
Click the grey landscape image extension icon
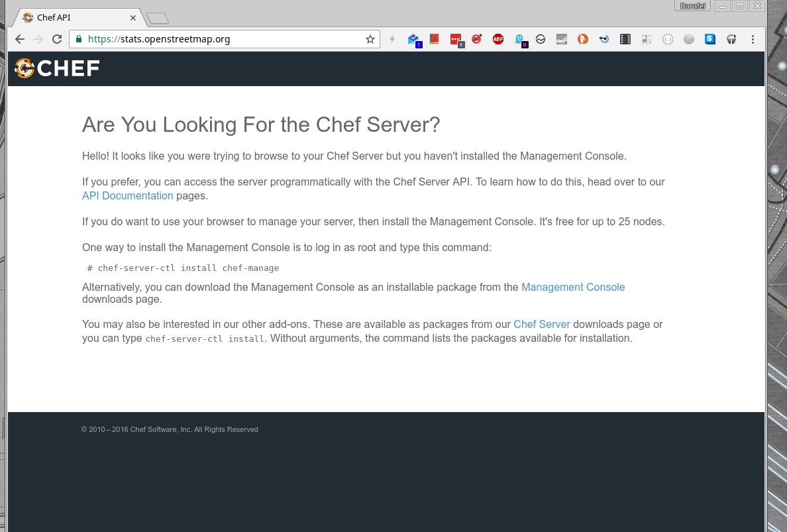[x=562, y=39]
